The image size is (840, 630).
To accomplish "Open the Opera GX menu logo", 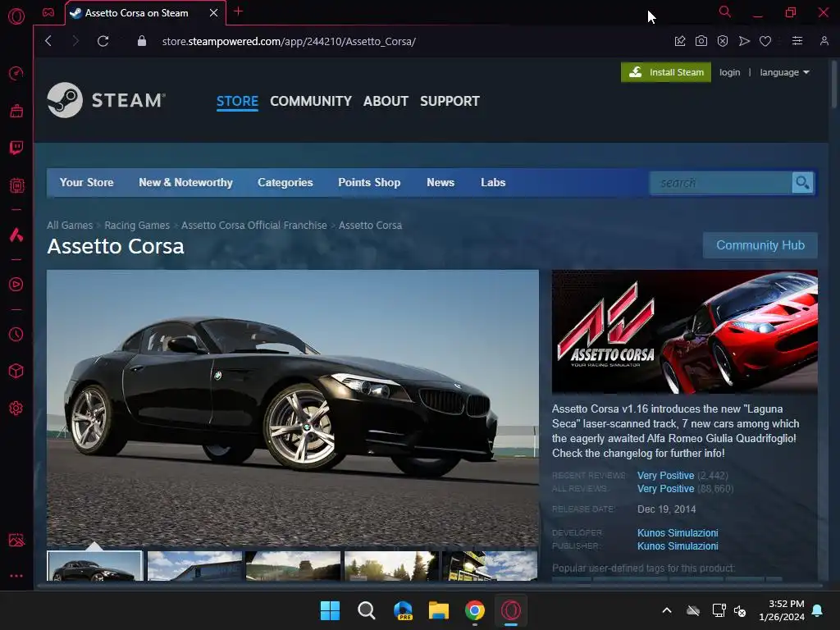I will 16,16.
